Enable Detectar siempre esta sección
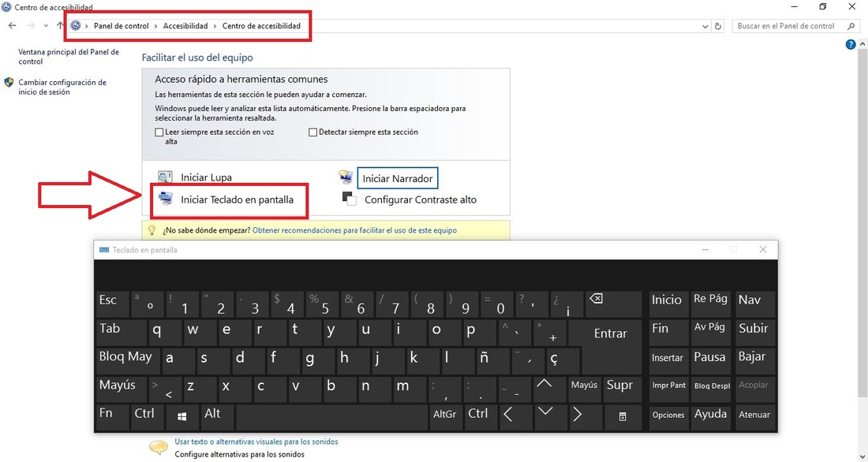 click(312, 132)
